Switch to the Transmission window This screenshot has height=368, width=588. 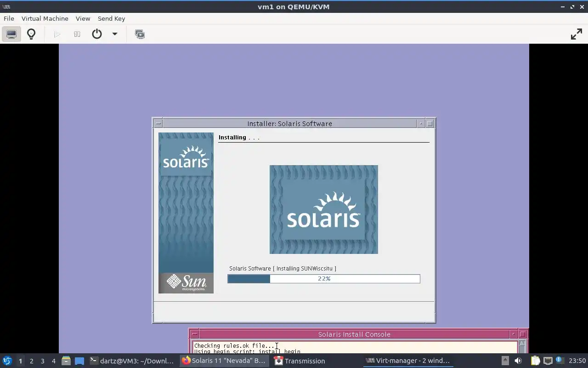pos(316,361)
